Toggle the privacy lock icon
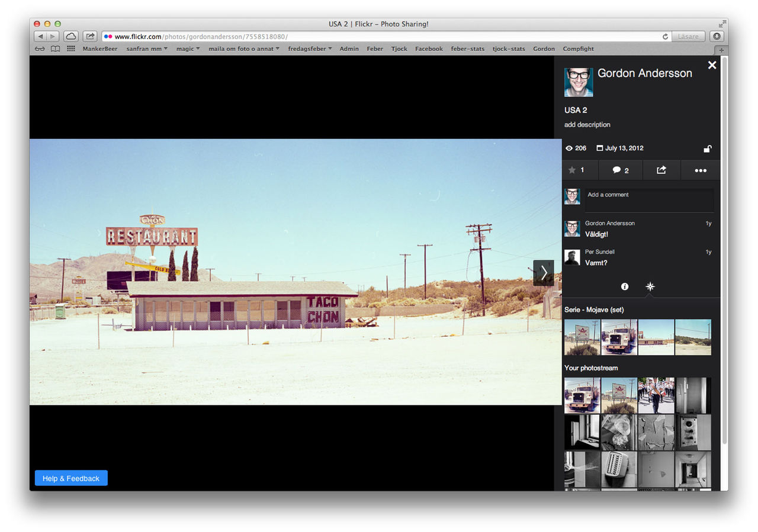This screenshot has width=758, height=532. click(x=707, y=149)
